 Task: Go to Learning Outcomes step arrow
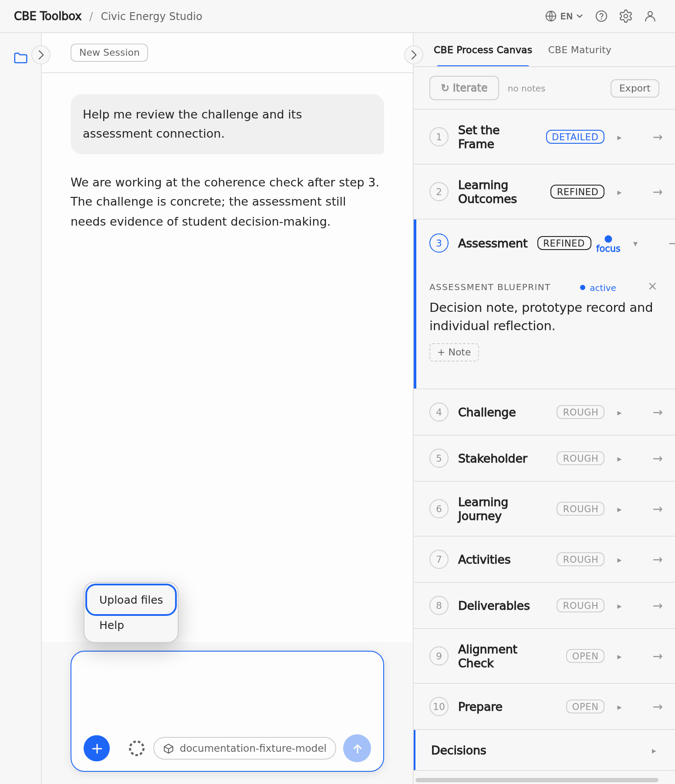click(658, 192)
